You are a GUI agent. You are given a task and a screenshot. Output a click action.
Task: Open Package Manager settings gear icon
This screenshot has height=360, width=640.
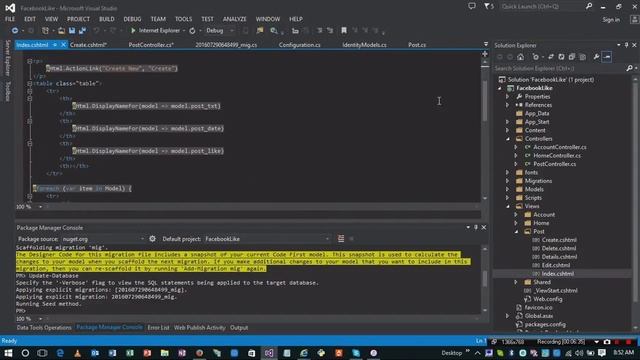152,239
